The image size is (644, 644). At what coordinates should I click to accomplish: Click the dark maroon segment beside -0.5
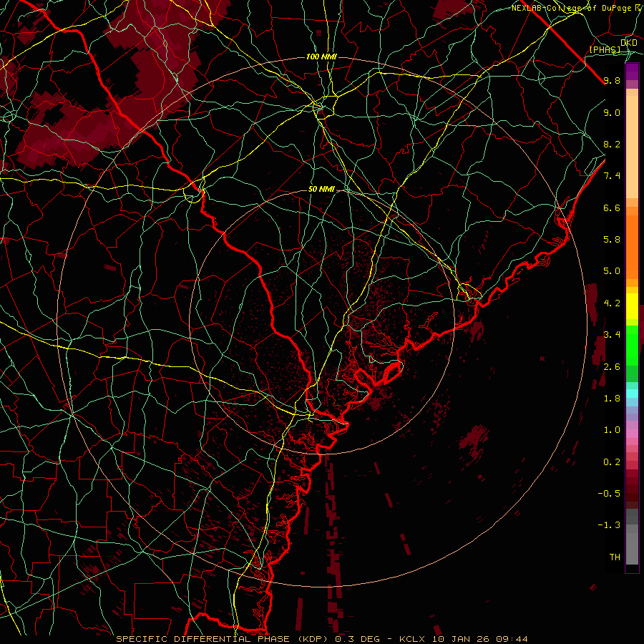pyautogui.click(x=632, y=493)
